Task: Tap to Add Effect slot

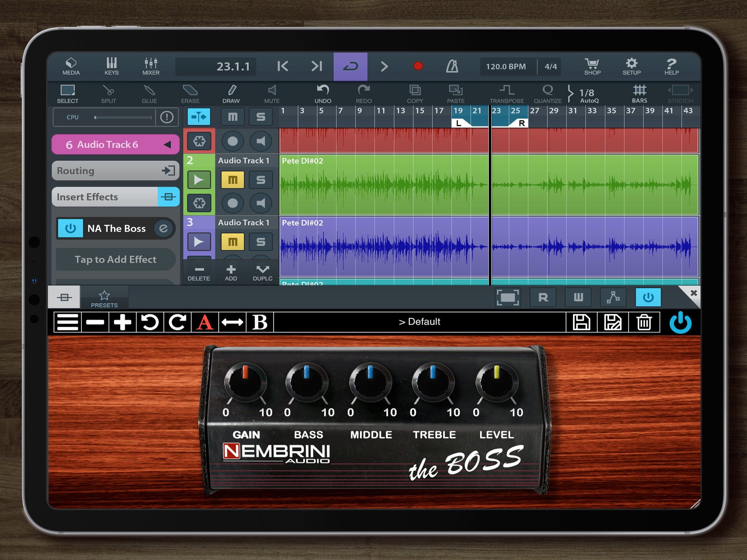Action: pyautogui.click(x=115, y=259)
